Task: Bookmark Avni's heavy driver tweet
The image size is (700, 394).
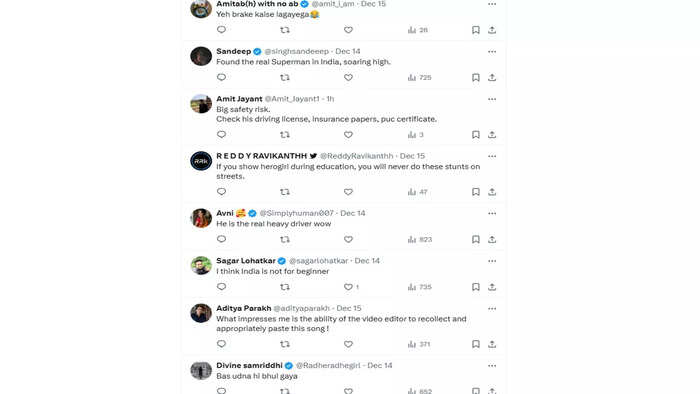Action: tap(476, 240)
